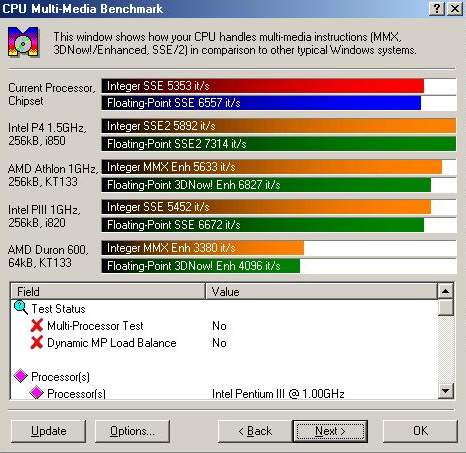Image resolution: width=466 pixels, height=453 pixels.
Task: Click the red Integer SSE 5353 it/s bar
Action: tap(263, 86)
